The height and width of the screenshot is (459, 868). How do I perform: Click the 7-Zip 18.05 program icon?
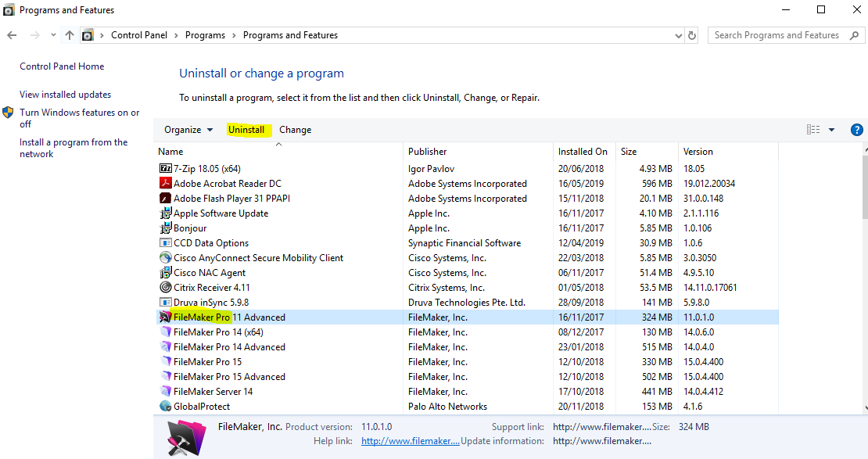pos(166,168)
